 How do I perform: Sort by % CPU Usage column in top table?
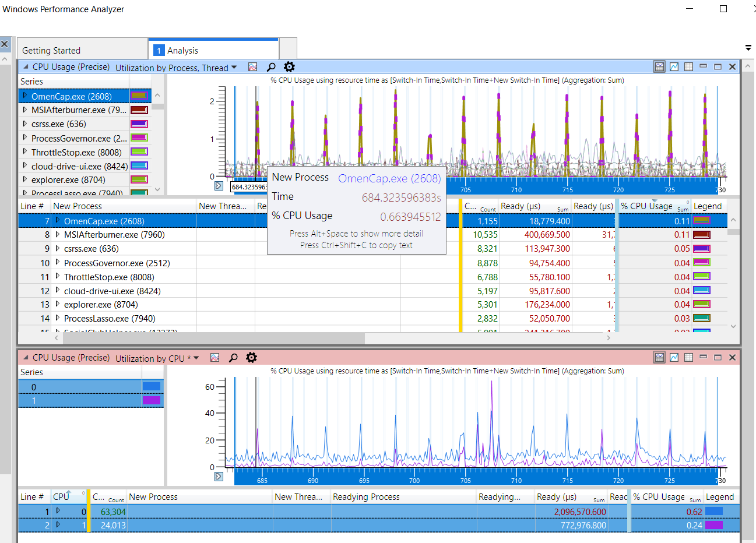[655, 206]
